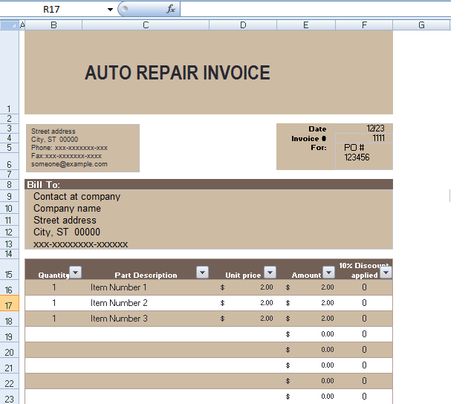Select row 8 header
The width and height of the screenshot is (474, 404).
[9, 184]
